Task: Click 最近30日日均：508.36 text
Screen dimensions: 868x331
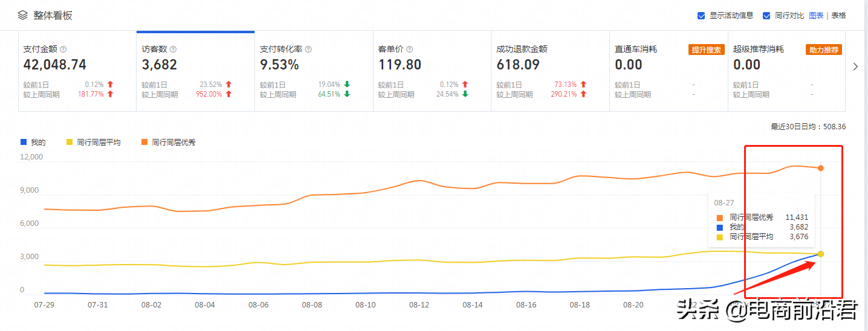Action: click(809, 127)
